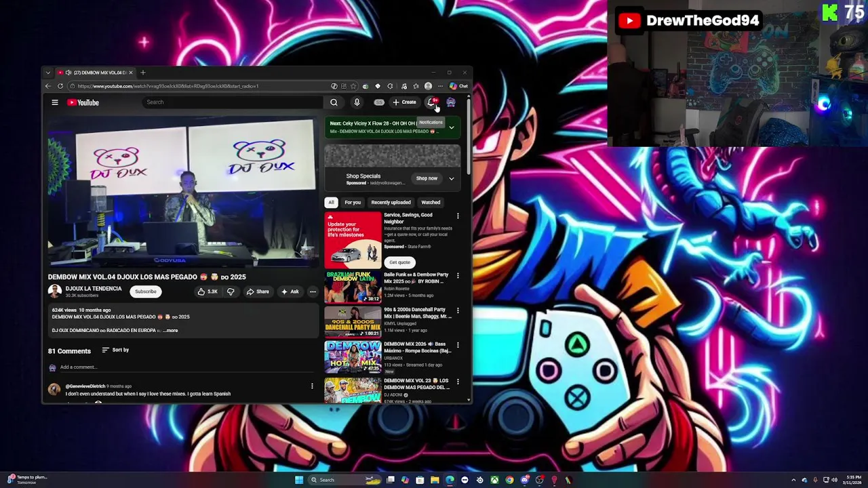Open the YouTube account avatar menu
The height and width of the screenshot is (488, 868).
point(450,102)
